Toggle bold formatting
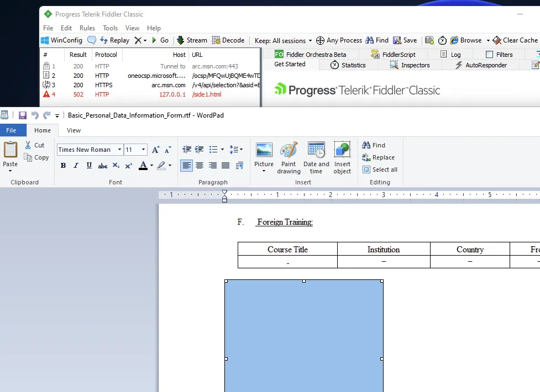540x392 pixels. point(63,165)
